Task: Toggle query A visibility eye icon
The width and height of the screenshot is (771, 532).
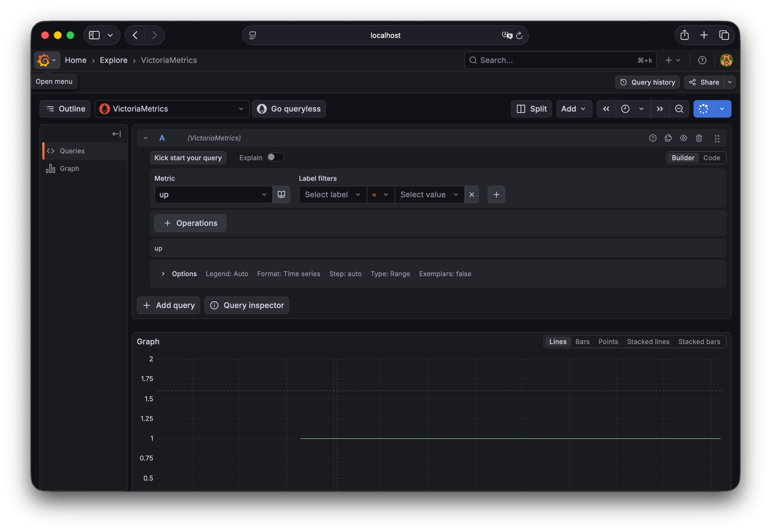Action: [684, 138]
